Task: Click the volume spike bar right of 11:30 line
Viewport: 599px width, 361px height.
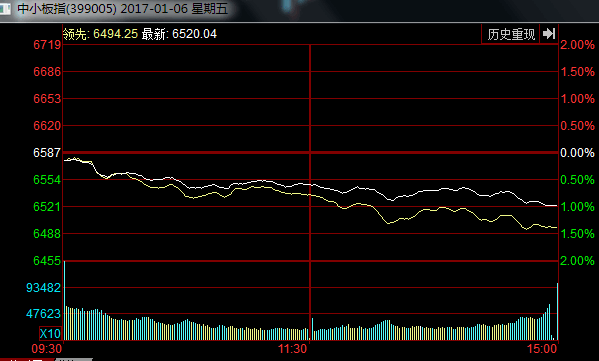Action: pyautogui.click(x=312, y=329)
